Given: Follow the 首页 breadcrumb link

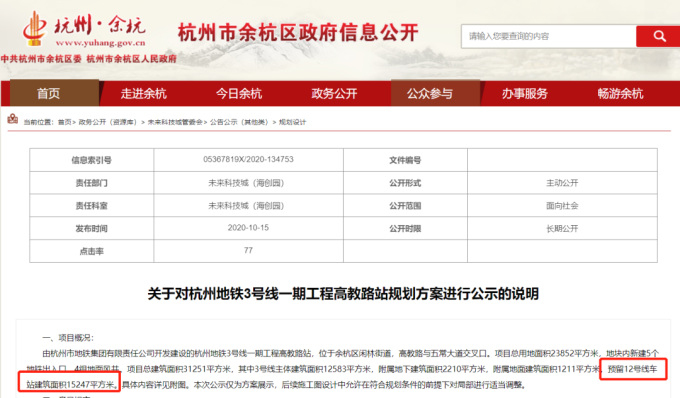Looking at the screenshot, I should [x=65, y=122].
